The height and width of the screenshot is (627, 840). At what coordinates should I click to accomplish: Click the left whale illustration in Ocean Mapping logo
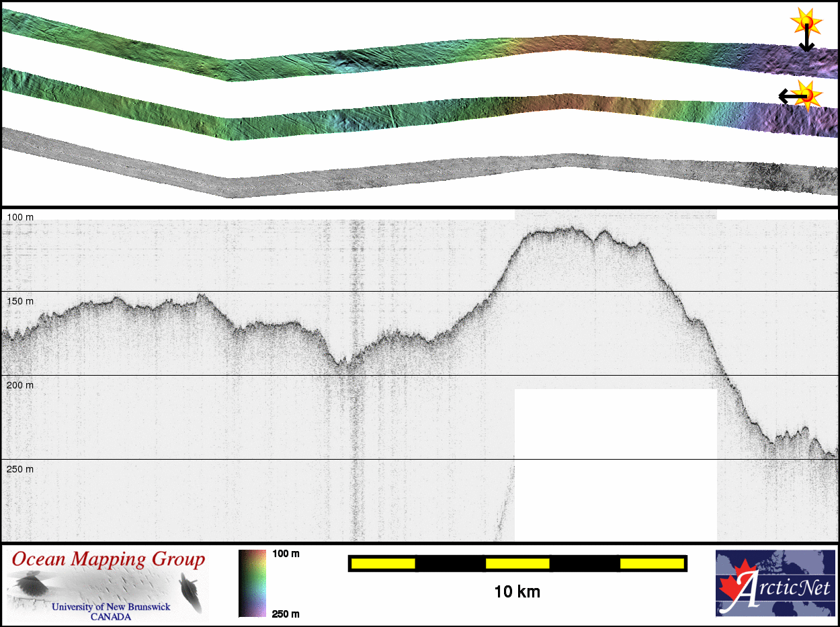[x=30, y=583]
